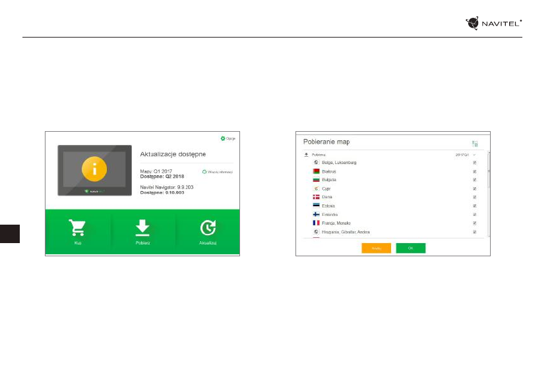Select the Estonia row text
554x392 pixels.
328,206
